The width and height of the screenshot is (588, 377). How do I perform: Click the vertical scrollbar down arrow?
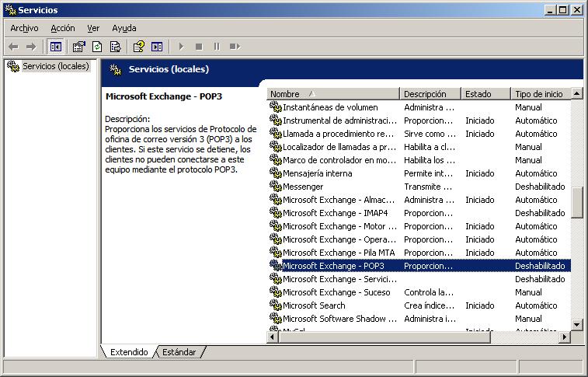[x=577, y=324]
